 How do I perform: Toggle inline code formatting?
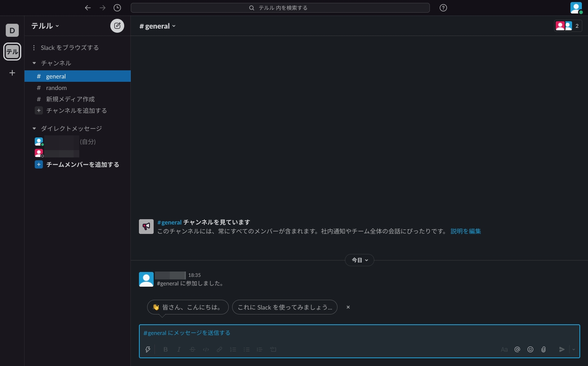coord(206,349)
